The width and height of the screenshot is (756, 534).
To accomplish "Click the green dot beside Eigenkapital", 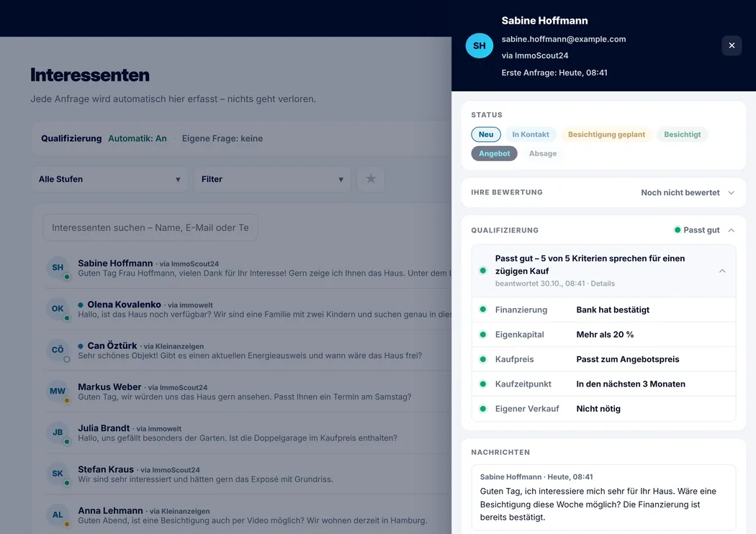I will tap(482, 335).
